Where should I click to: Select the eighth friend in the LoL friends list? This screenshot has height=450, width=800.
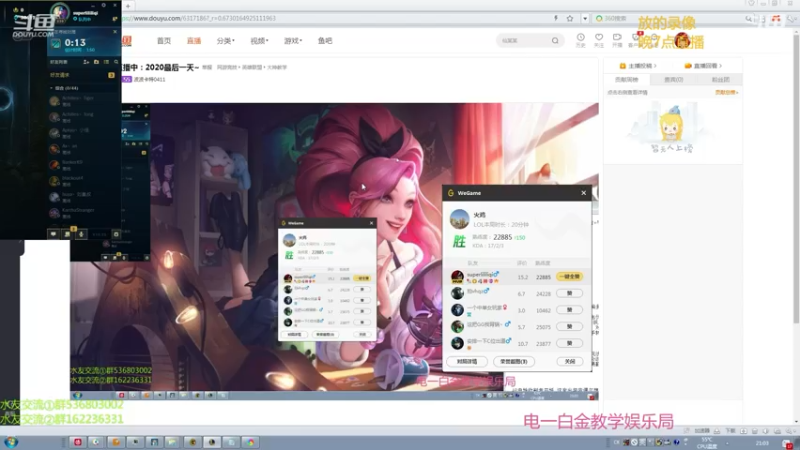[84, 213]
